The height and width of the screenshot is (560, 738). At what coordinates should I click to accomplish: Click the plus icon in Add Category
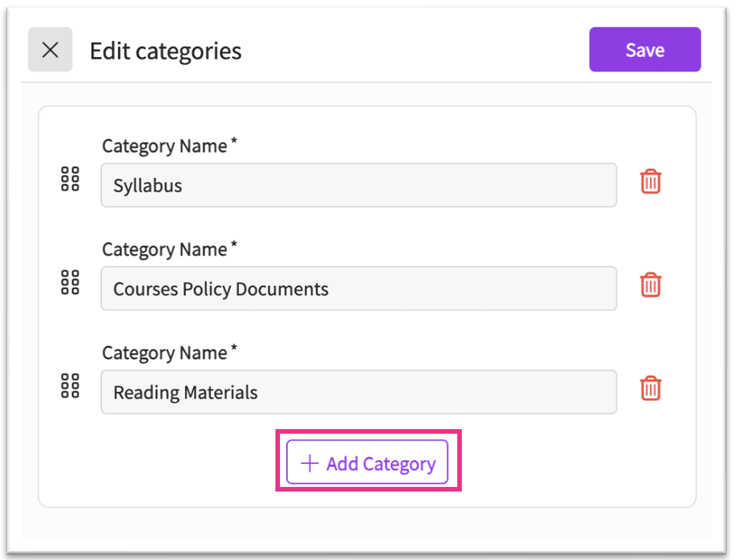310,464
